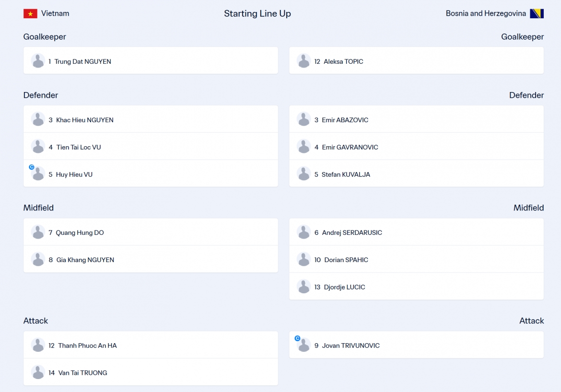Click the avatar beside Emir GAVRANOVIC
Viewport: 561px width, 392px height.
pos(304,146)
